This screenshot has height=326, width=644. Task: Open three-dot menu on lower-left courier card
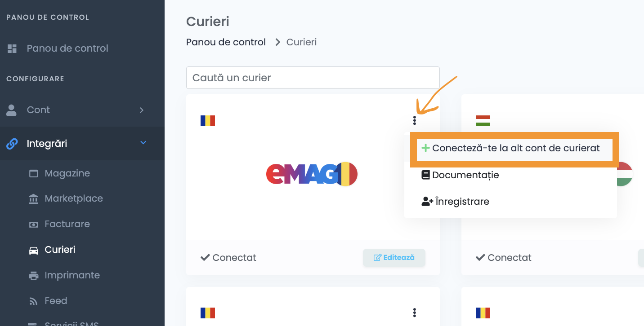click(x=414, y=313)
